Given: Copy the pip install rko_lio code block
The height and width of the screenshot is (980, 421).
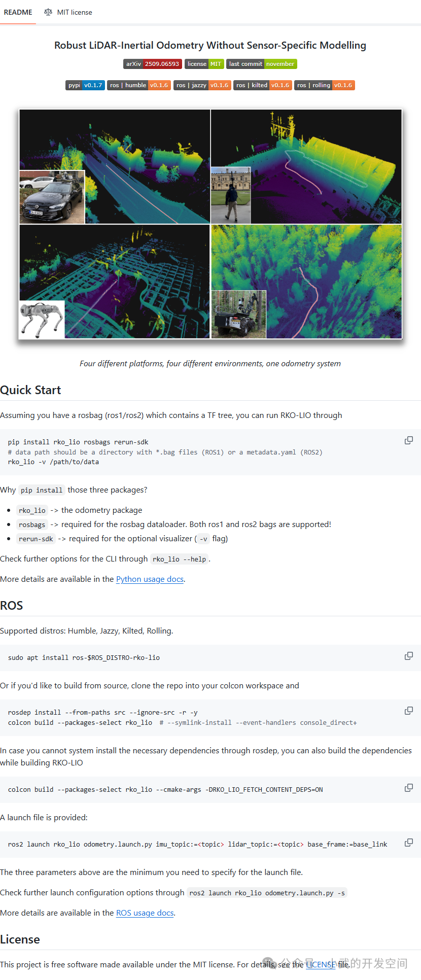Looking at the screenshot, I should click(409, 440).
